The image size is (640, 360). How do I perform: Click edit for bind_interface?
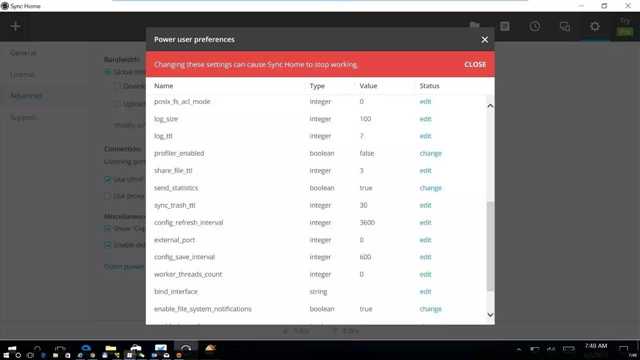(x=425, y=291)
